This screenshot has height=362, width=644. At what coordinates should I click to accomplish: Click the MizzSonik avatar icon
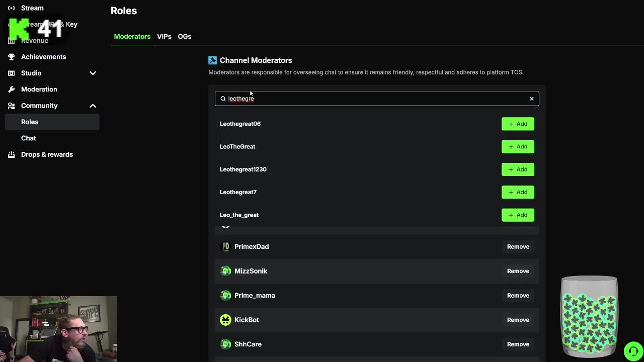click(225, 271)
